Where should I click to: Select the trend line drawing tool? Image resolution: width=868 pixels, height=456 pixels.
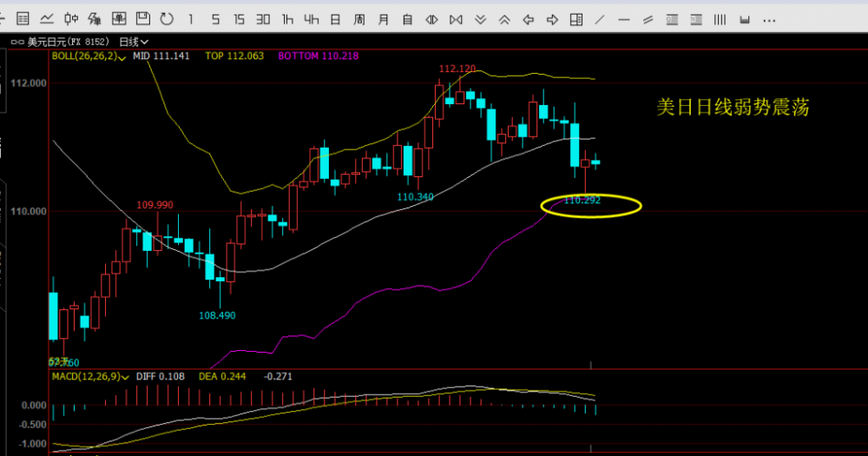(x=600, y=19)
